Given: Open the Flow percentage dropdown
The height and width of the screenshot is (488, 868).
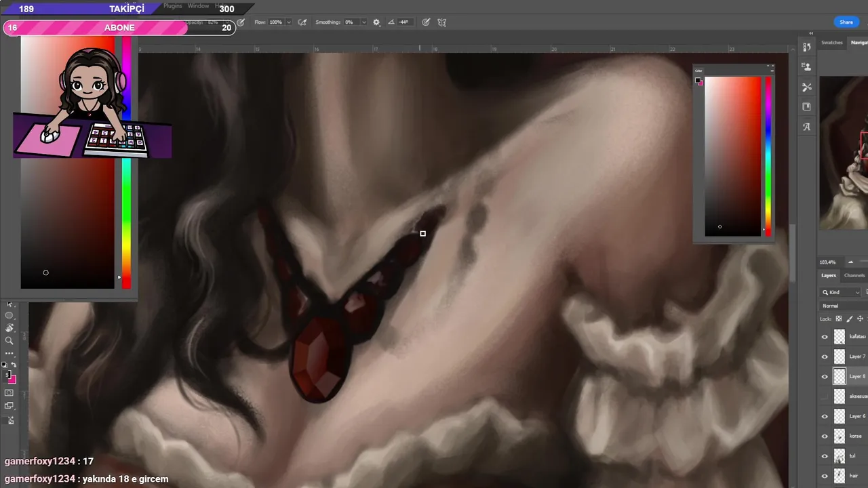Looking at the screenshot, I should [289, 22].
